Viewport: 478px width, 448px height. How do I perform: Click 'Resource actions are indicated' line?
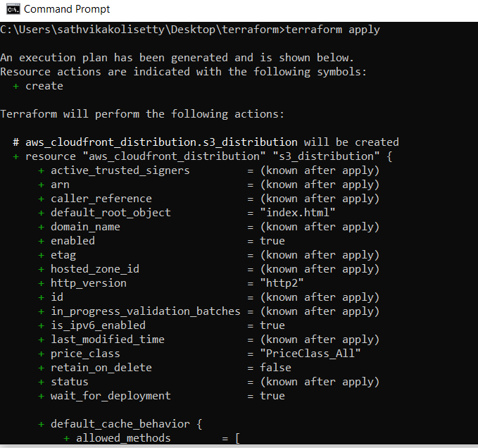click(183, 72)
